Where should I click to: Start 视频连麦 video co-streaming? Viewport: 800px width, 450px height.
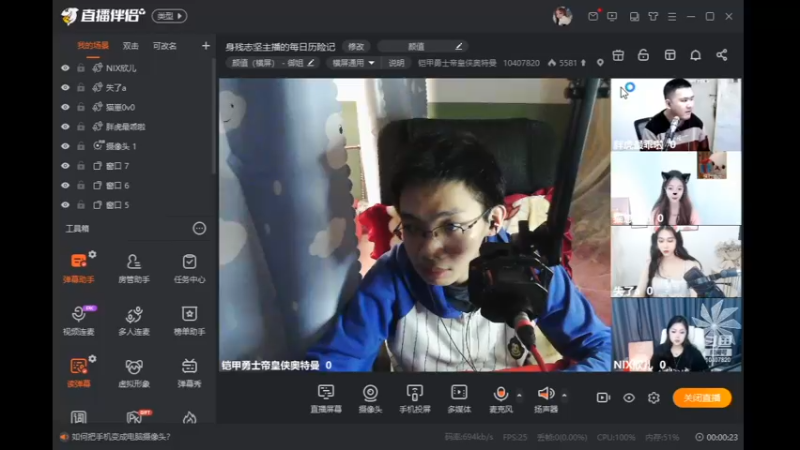click(x=78, y=320)
